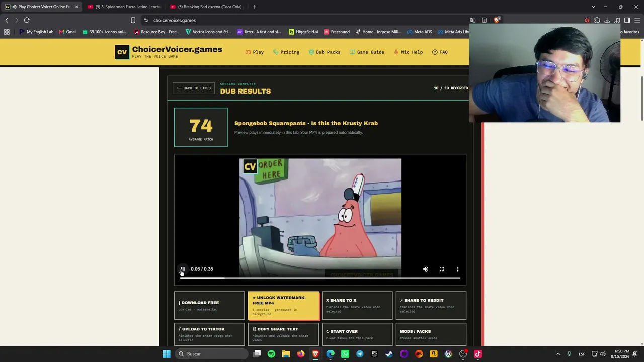
Task: Open Higgsfield.ai bookmark
Action: click(x=303, y=32)
